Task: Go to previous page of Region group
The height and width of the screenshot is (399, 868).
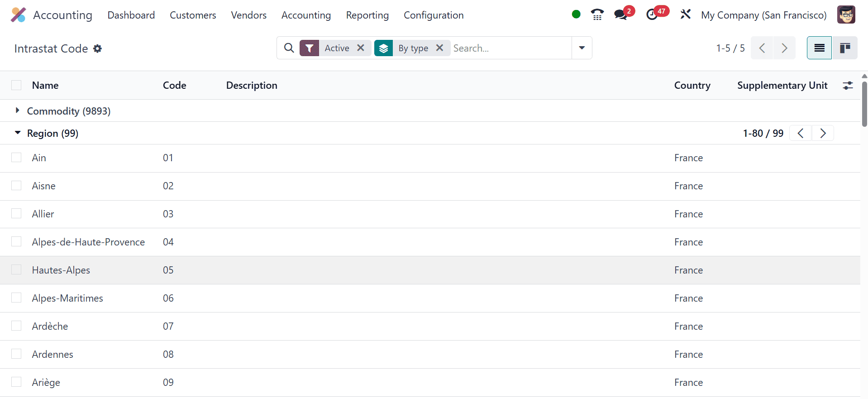Action: 801,133
